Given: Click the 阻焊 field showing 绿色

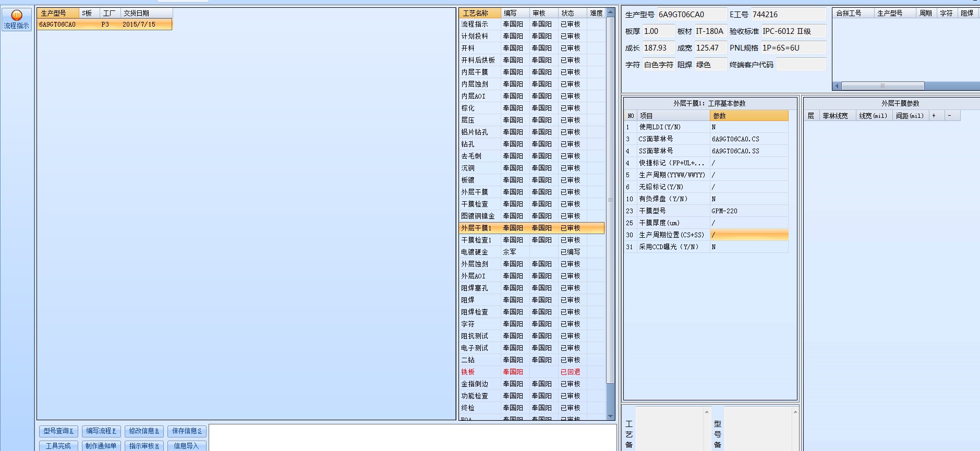Looking at the screenshot, I should pos(710,65).
